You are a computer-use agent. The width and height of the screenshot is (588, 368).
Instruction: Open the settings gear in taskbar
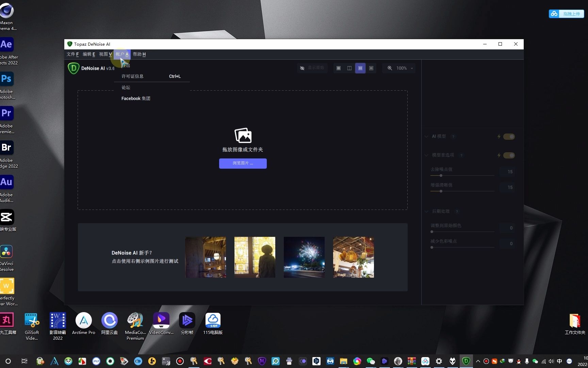coord(439,361)
